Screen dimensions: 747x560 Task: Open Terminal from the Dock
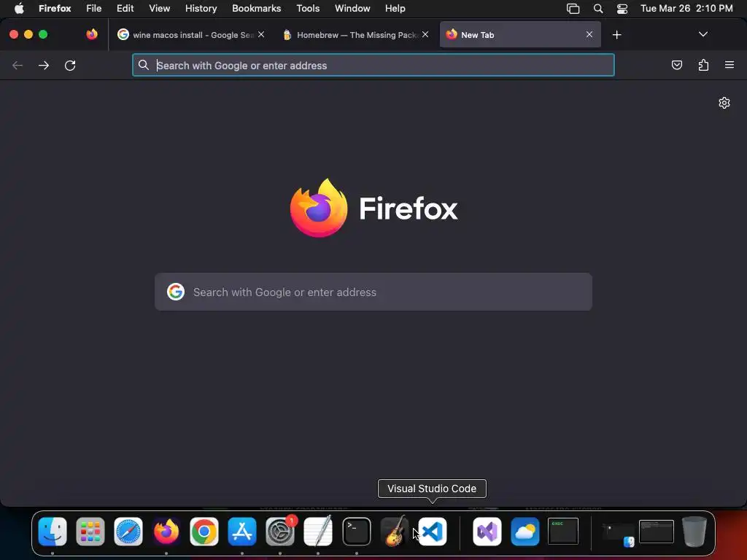[356, 532]
